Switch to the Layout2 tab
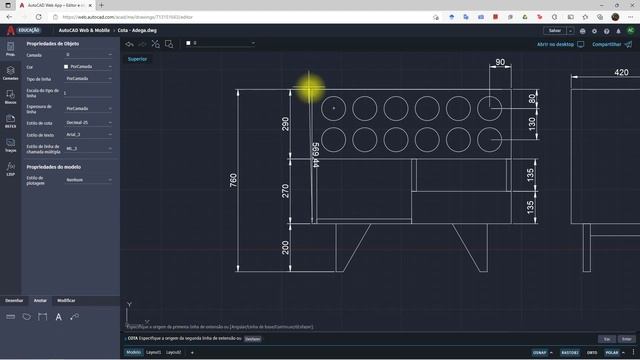The height and width of the screenshot is (360, 640). point(173,352)
